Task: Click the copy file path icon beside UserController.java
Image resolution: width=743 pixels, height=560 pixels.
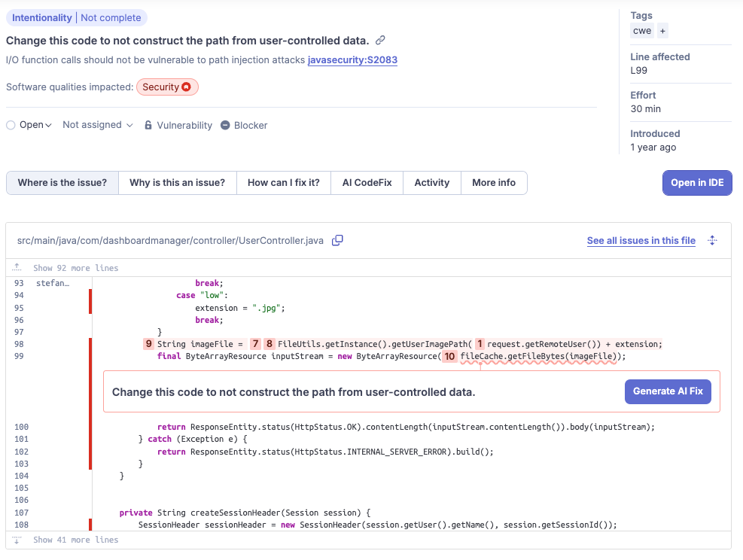Action: [x=336, y=240]
